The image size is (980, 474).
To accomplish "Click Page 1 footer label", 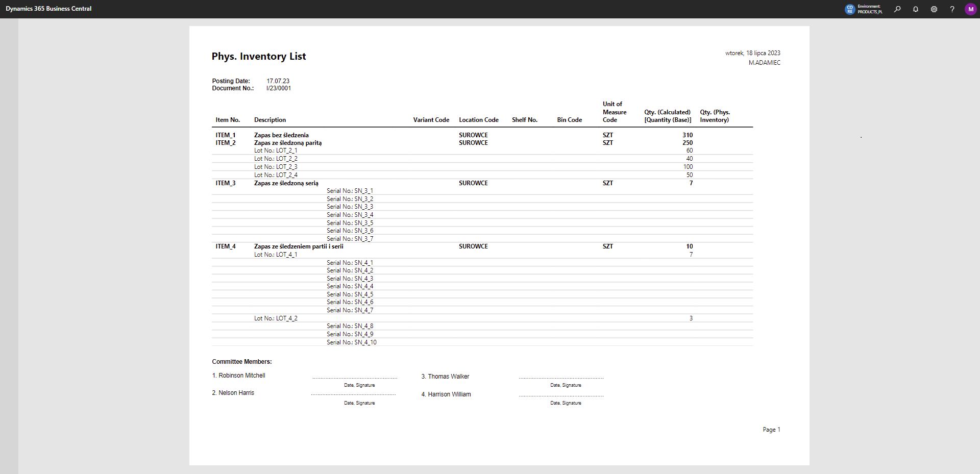I will coord(772,430).
